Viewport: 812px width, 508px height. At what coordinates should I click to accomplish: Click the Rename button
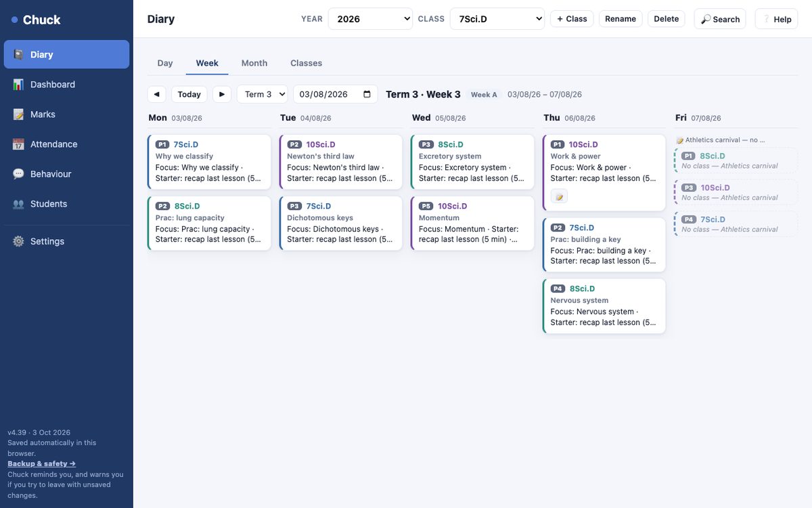tap(621, 19)
